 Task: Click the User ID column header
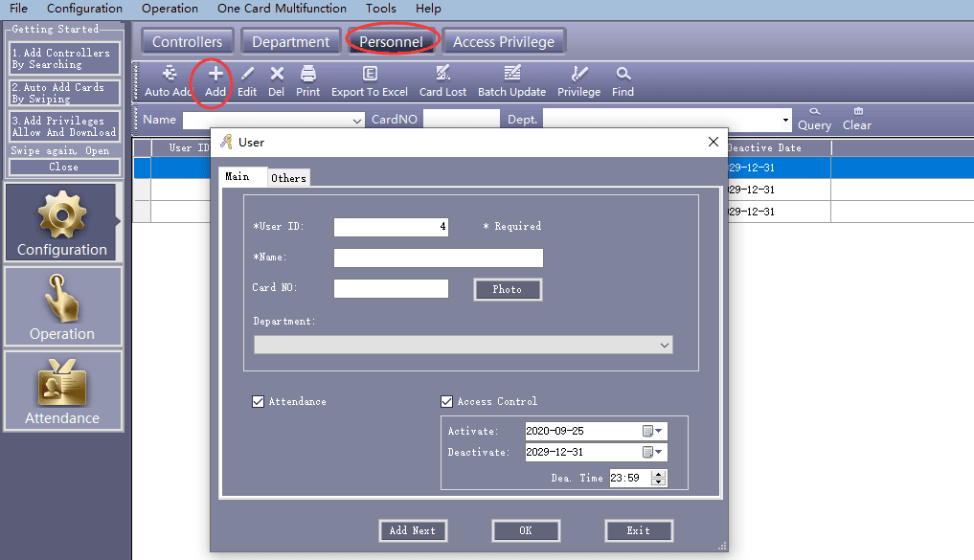click(x=189, y=147)
